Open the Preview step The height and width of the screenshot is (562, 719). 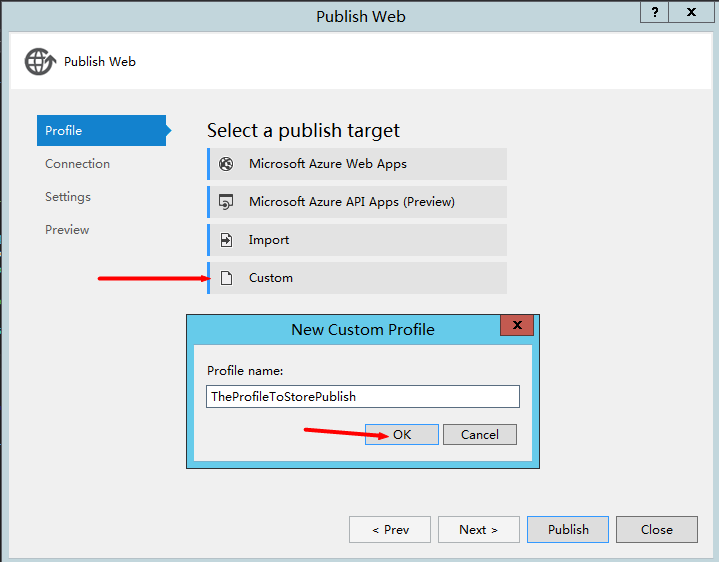pos(67,230)
